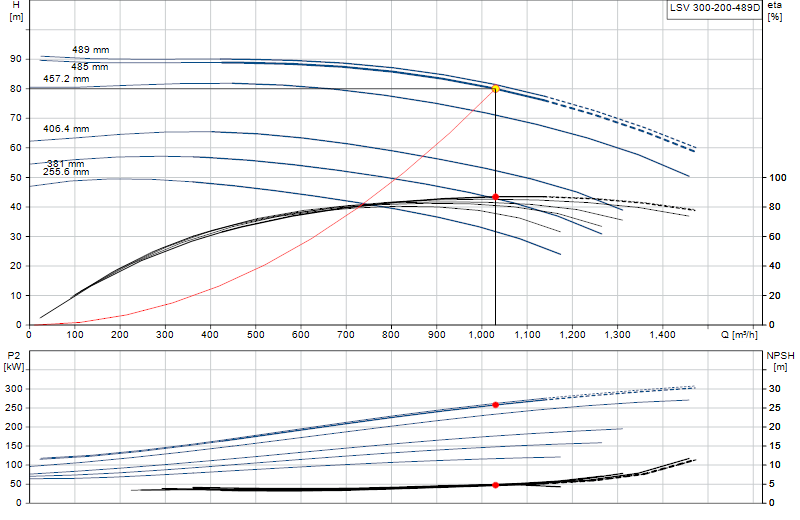Click the NPSH [m] axis title
Image resolution: width=800 pixels, height=520 pixels.
click(x=780, y=361)
